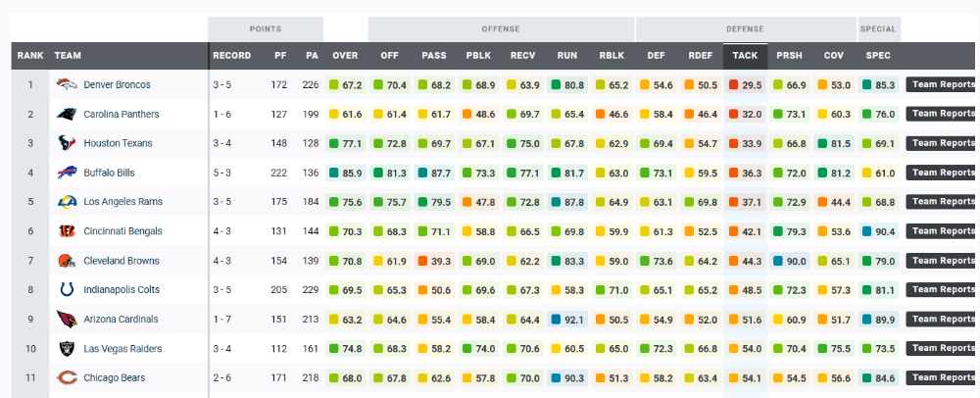Screen dimensions: 980x398
Task: Sort by PBLK pass block column
Action: coord(478,56)
